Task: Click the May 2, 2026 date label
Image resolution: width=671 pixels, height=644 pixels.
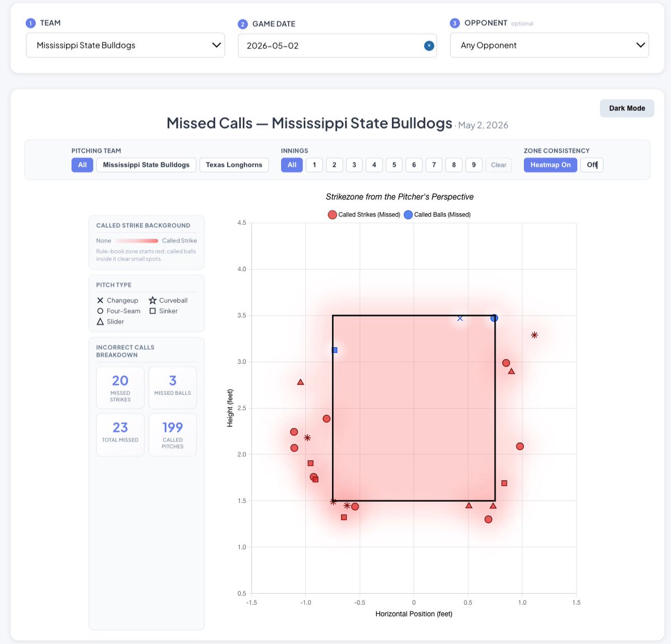Action: pyautogui.click(x=483, y=125)
